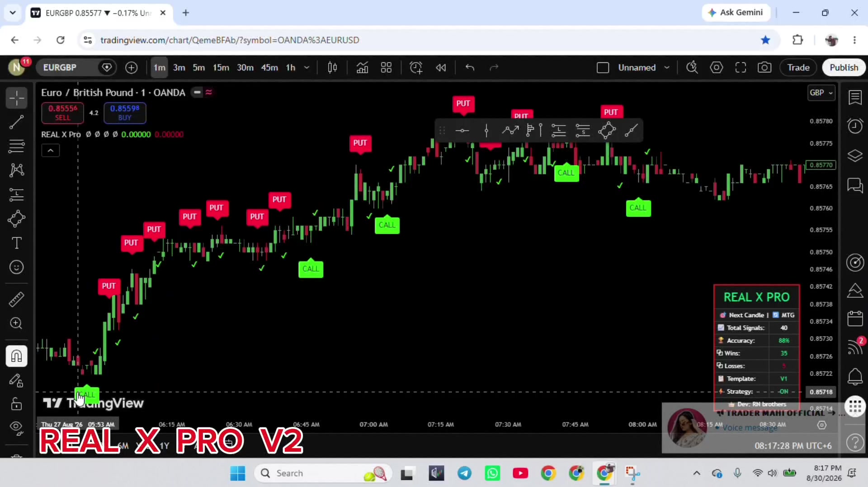868x487 pixels.
Task: Toggle the bookmark star for this page
Action: 765,40
